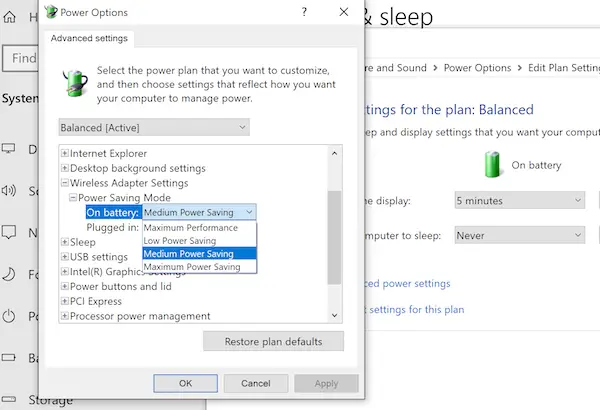Open the Balanced [Active] power plan dropdown
Screen dimensions: 600x410
(154, 127)
